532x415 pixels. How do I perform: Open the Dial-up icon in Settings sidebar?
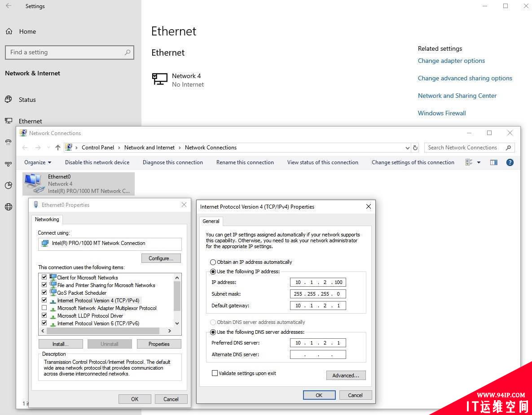pyautogui.click(x=9, y=142)
